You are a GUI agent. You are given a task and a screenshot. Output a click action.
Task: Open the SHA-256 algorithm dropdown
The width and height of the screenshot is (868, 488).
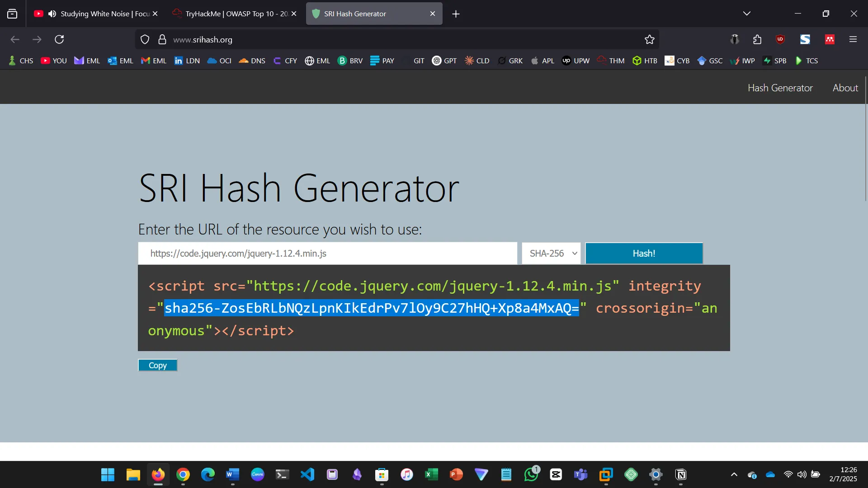[x=552, y=253]
